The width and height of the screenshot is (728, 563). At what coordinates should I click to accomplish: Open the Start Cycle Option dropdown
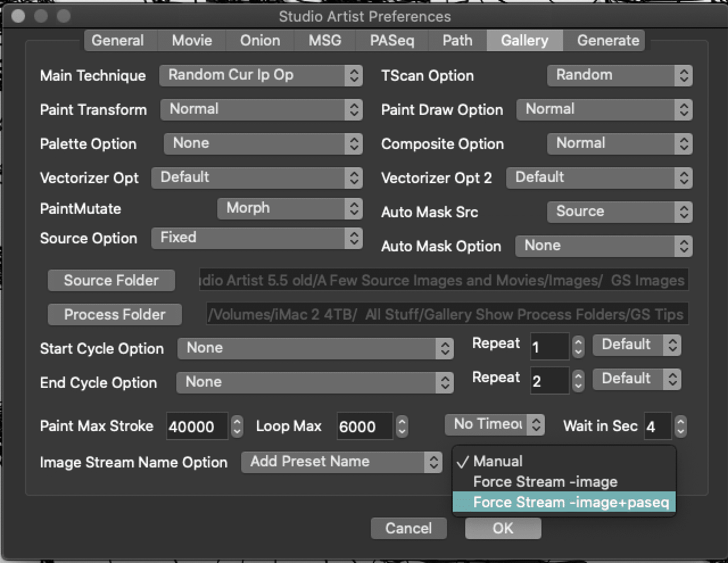315,349
